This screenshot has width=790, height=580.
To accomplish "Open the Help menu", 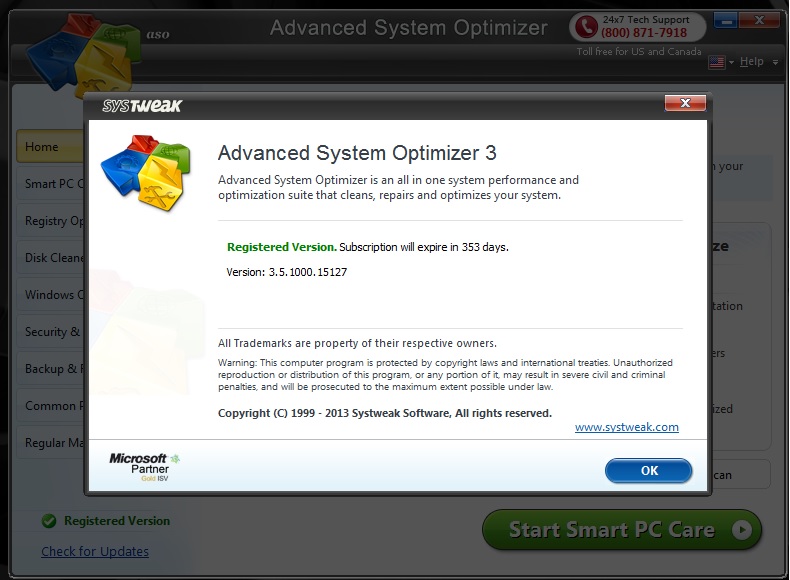I will pos(751,61).
